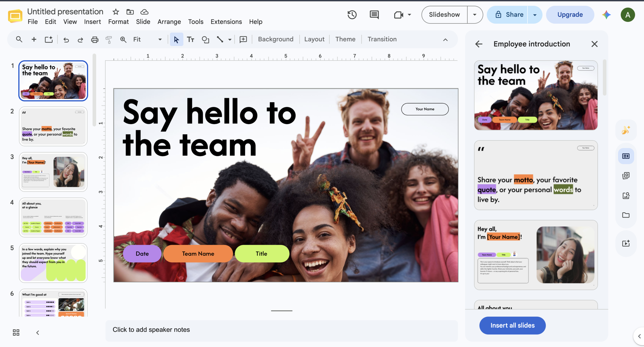Click the templates side panel icon
Image resolution: width=644 pixels, height=347 pixels.
point(626,156)
